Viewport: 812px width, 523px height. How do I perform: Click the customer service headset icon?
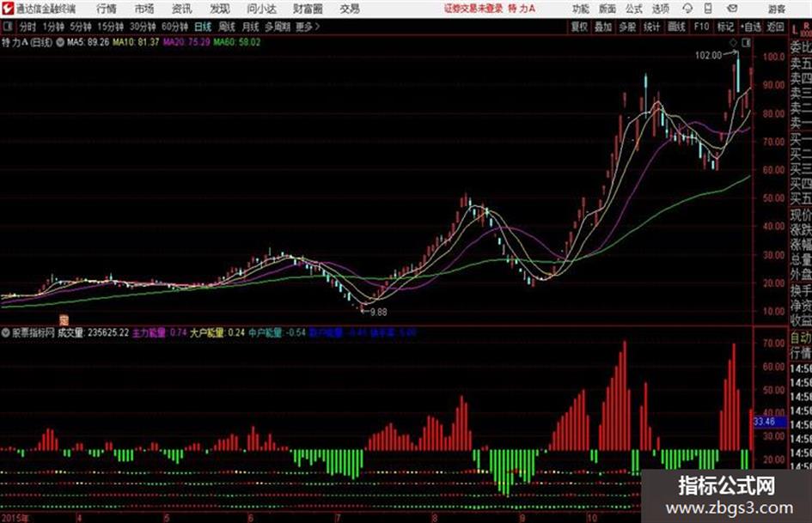[687, 9]
